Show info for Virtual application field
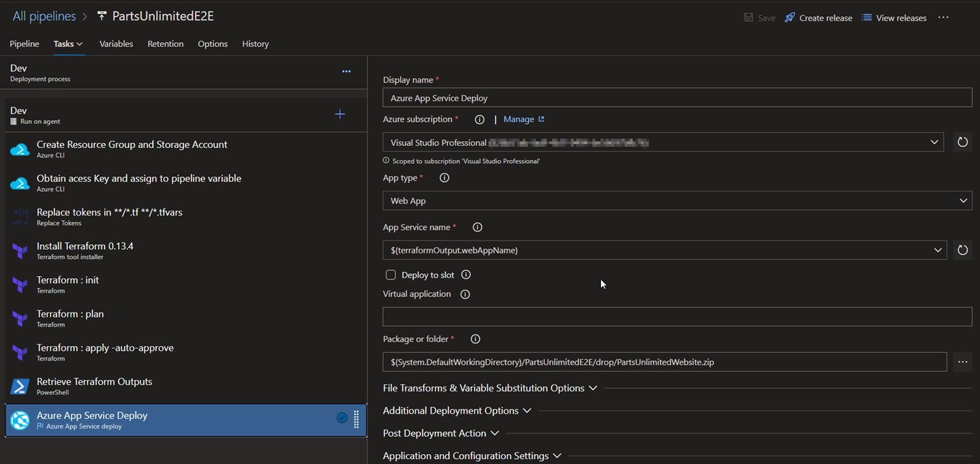Image resolution: width=980 pixels, height=464 pixels. pyautogui.click(x=465, y=294)
